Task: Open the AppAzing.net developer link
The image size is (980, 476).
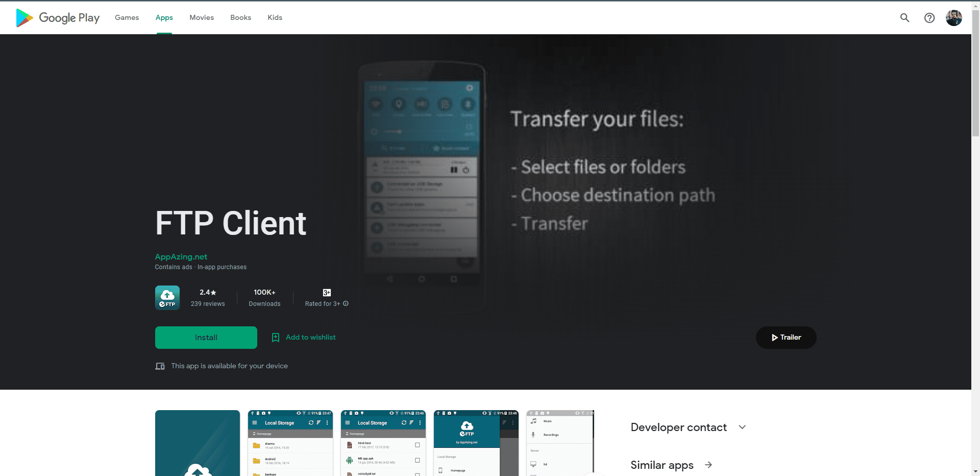Action: (181, 257)
